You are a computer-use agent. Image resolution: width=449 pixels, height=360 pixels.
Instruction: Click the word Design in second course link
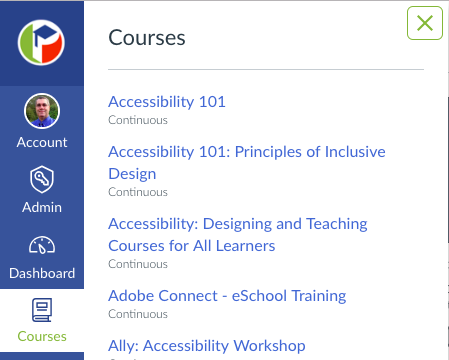point(132,174)
